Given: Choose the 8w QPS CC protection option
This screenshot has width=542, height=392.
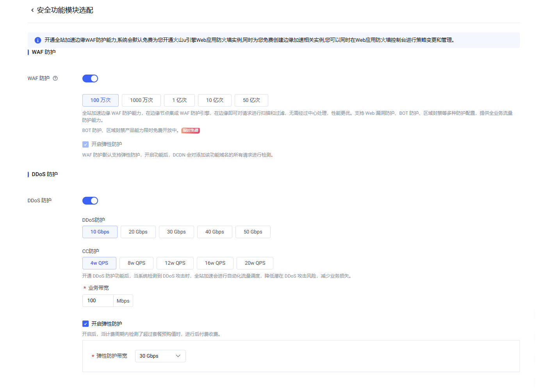Looking at the screenshot, I should click(136, 263).
